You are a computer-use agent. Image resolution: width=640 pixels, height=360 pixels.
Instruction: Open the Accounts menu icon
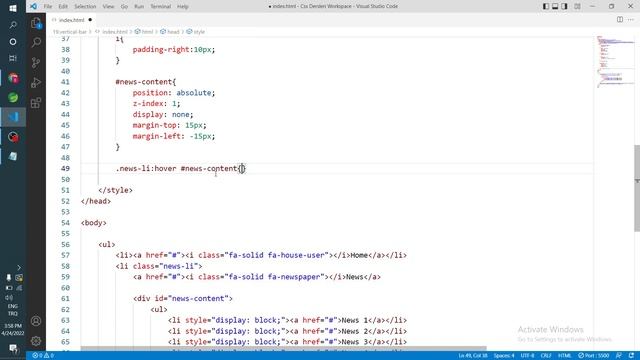(36, 321)
